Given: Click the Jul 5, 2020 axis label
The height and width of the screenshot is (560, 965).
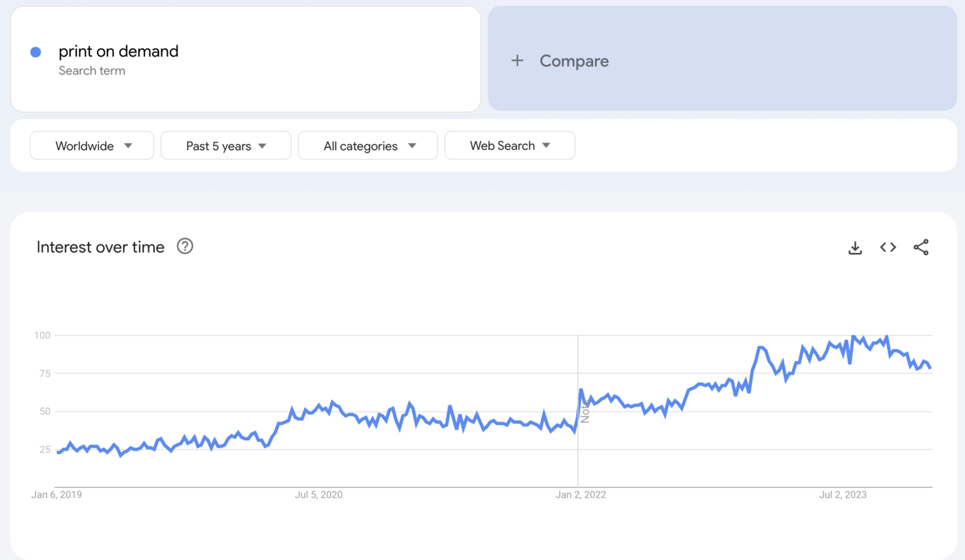Looking at the screenshot, I should tap(319, 495).
